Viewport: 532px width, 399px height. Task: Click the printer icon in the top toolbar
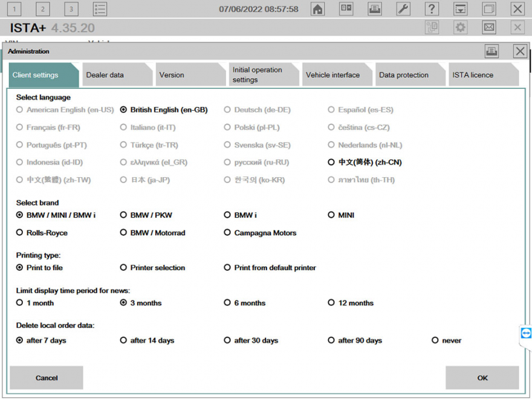point(374,8)
